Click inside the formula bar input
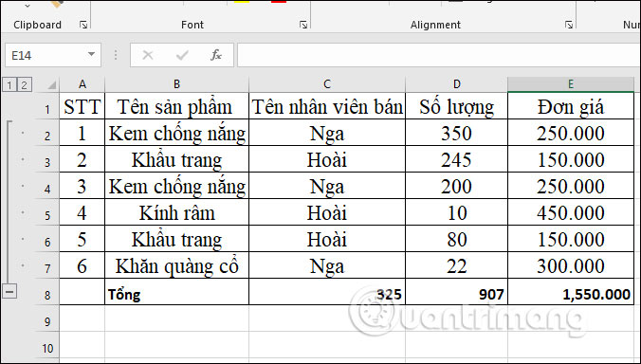 [439, 55]
